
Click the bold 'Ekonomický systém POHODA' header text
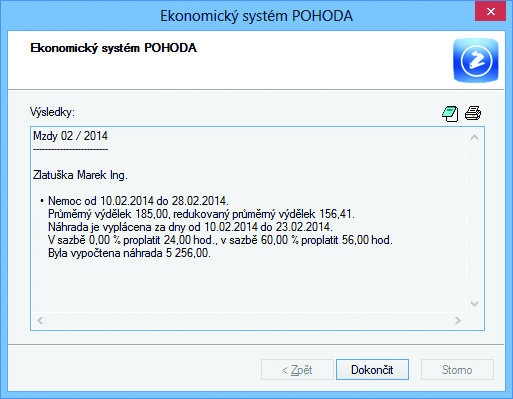tap(114, 48)
